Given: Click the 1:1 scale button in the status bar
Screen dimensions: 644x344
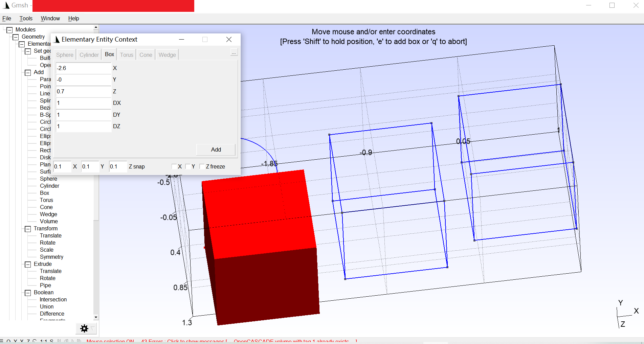Looking at the screenshot, I should (43, 341).
